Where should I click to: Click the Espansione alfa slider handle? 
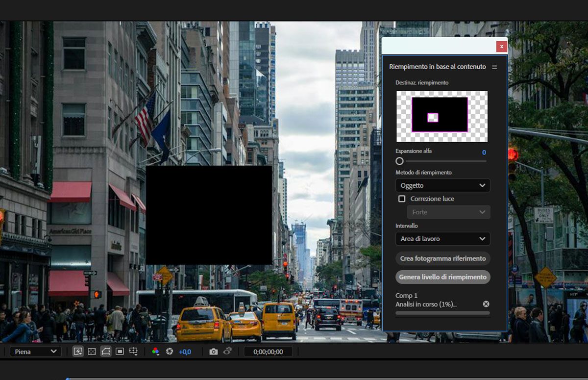point(399,161)
